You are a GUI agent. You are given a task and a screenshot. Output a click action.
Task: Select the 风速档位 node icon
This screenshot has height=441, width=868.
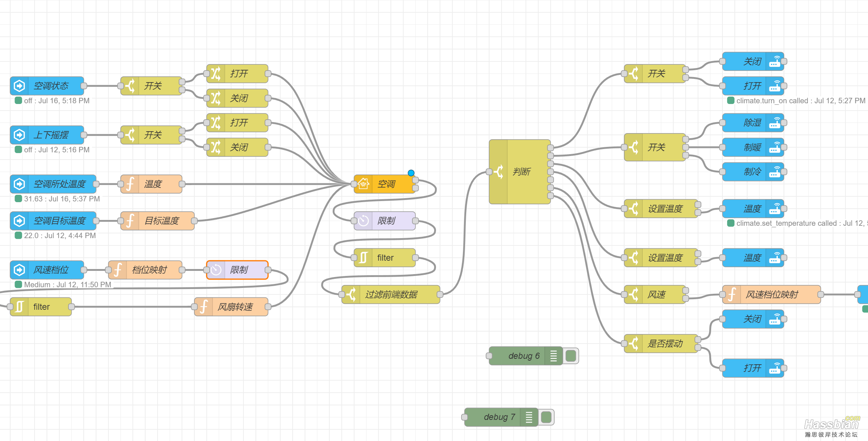tap(19, 270)
